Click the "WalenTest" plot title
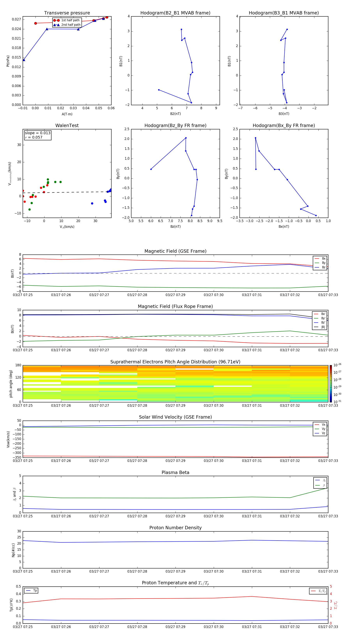The height and width of the screenshot is (644, 351). [67, 125]
